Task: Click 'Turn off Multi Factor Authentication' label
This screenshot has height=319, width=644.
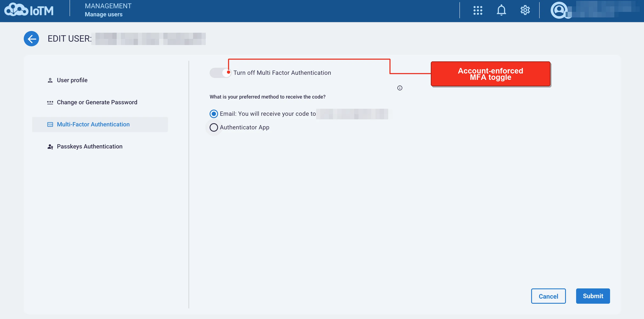Action: tap(282, 73)
